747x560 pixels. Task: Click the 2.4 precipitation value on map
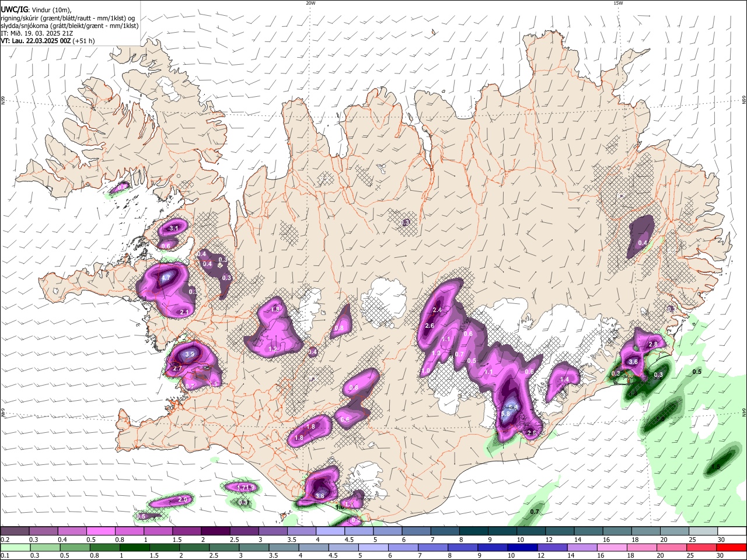pyautogui.click(x=437, y=310)
